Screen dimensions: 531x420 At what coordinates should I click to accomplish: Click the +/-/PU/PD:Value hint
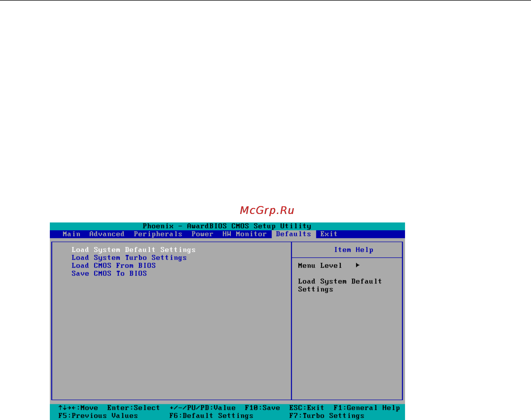click(x=202, y=408)
